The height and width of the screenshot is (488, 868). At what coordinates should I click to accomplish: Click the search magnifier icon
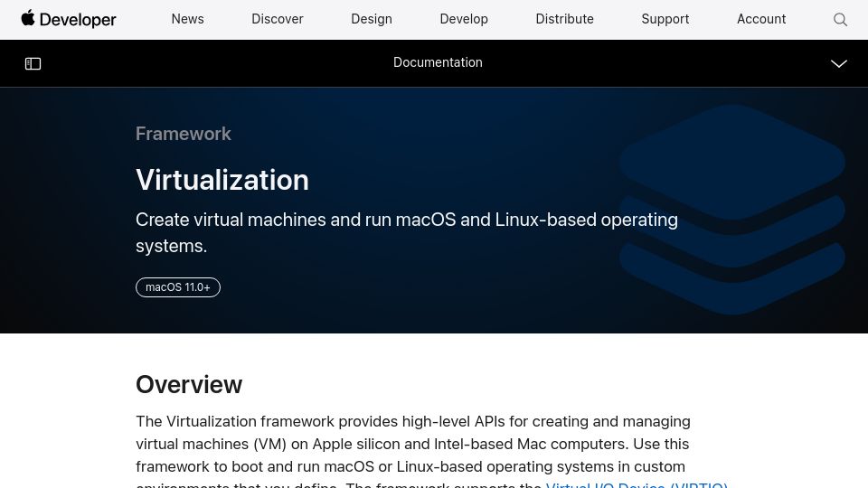pyautogui.click(x=840, y=19)
